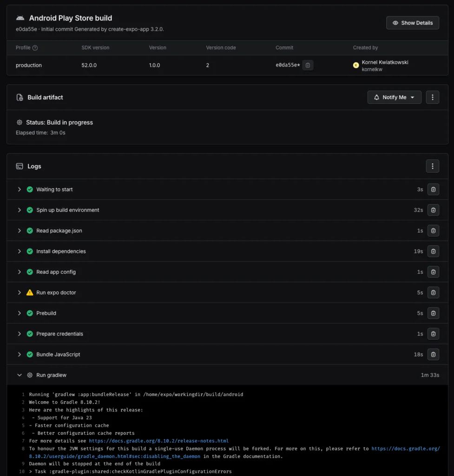Image resolution: width=454 pixels, height=476 pixels.
Task: Select the Run gradlew 1m 33s duration
Action: pyautogui.click(x=430, y=375)
